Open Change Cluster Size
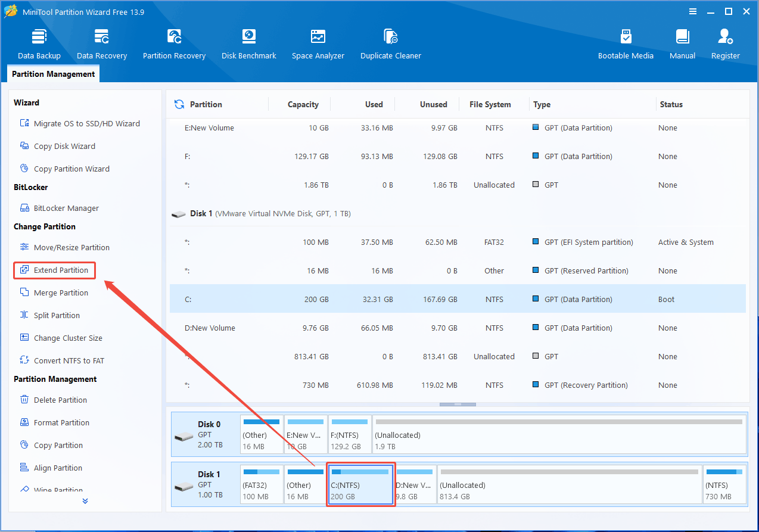Viewport: 759px width, 532px height. pyautogui.click(x=61, y=338)
